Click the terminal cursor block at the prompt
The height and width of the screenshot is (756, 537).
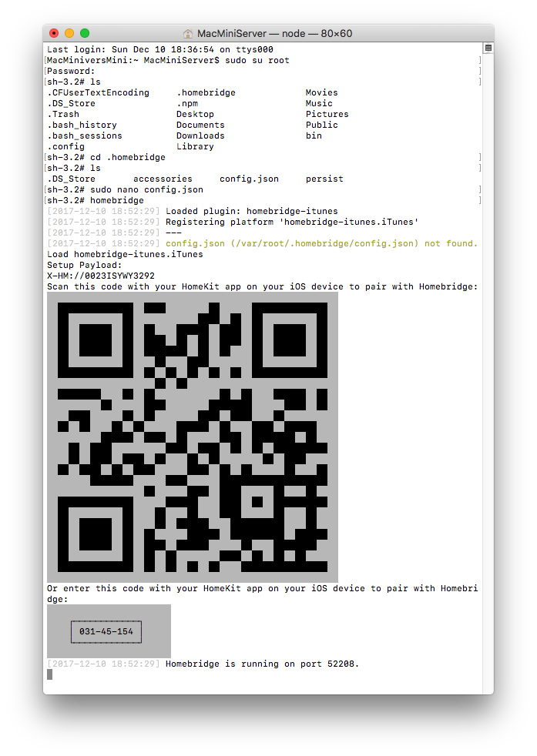(50, 674)
